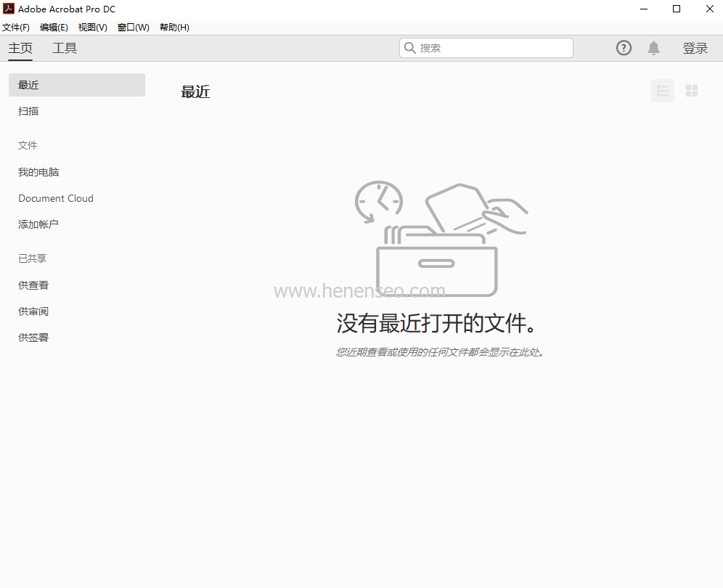723x588 pixels.
Task: Minimize the Acrobat window
Action: 644,9
